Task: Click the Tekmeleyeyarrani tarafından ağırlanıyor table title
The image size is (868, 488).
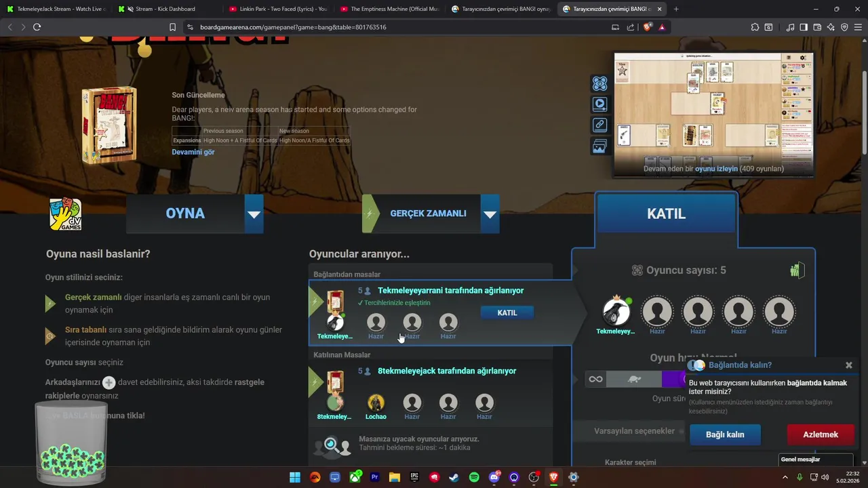Action: (x=451, y=290)
